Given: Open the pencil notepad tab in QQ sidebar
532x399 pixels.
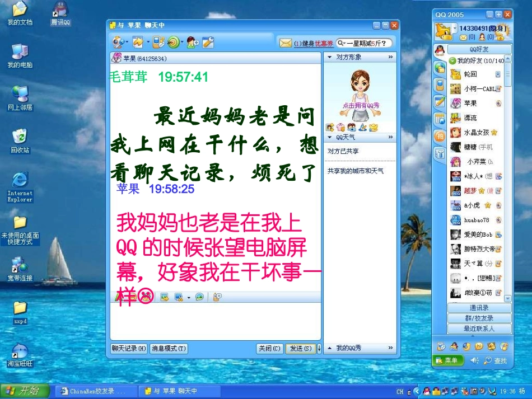Looking at the screenshot, I should [x=440, y=101].
